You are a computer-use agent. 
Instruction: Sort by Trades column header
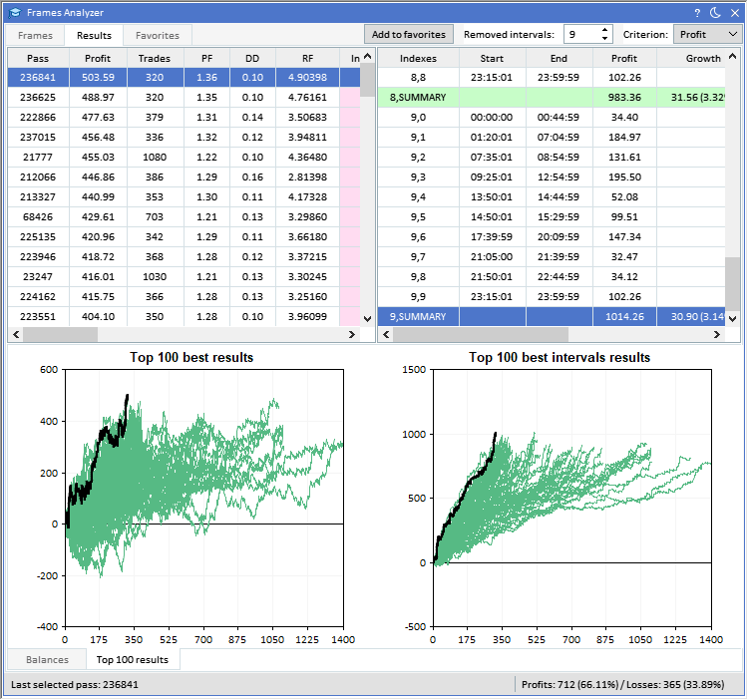155,58
